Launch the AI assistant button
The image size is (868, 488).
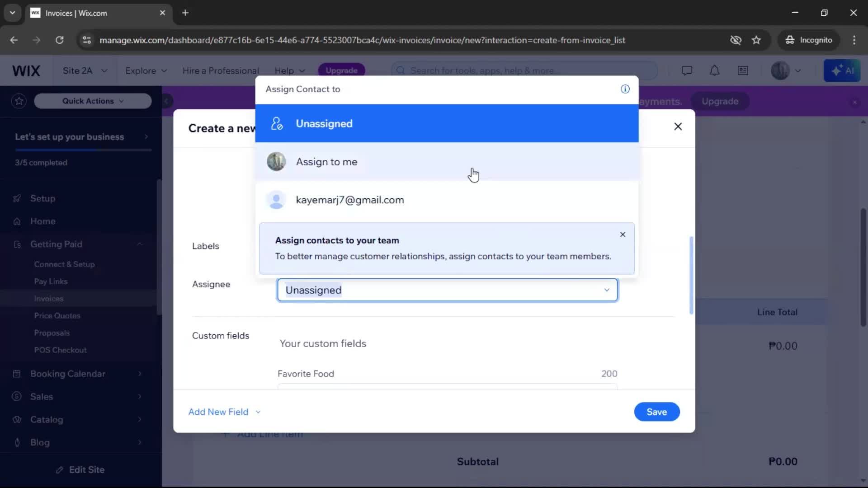[x=842, y=70]
